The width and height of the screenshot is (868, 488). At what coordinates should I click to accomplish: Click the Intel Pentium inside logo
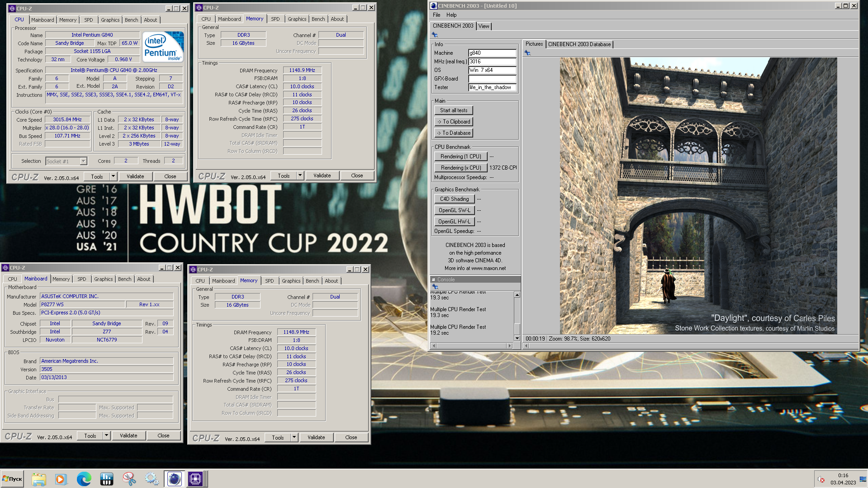tap(163, 47)
